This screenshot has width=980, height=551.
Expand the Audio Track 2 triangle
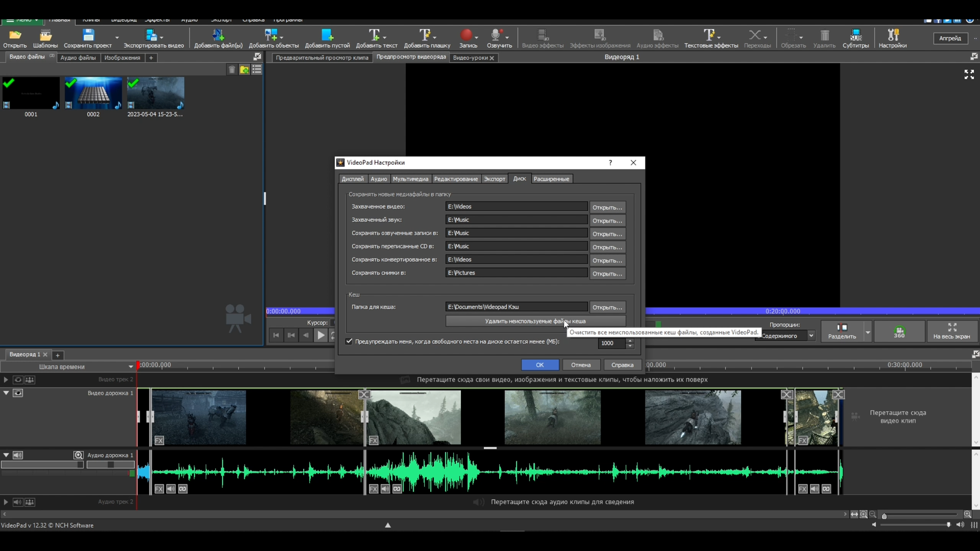click(6, 502)
